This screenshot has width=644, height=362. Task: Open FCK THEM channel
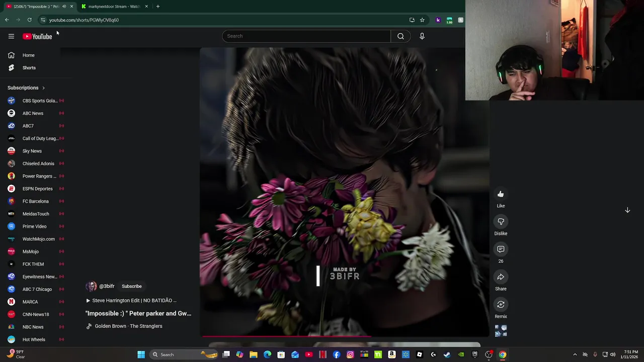(35, 264)
